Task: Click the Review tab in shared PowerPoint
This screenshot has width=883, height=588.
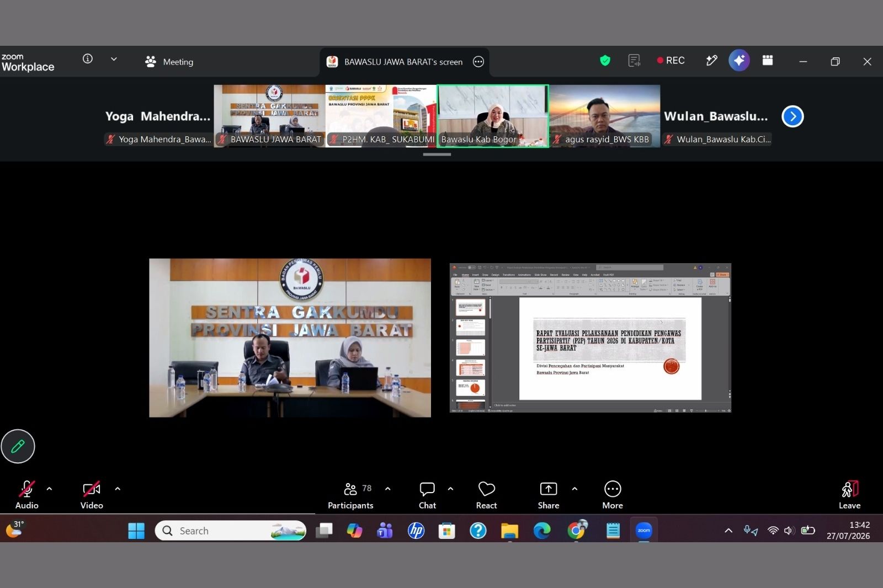Action: point(566,275)
